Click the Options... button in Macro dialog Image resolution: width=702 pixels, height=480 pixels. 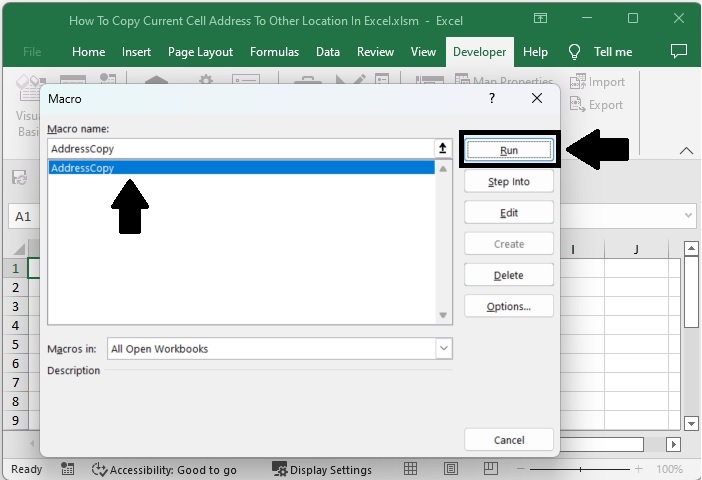[x=508, y=306]
